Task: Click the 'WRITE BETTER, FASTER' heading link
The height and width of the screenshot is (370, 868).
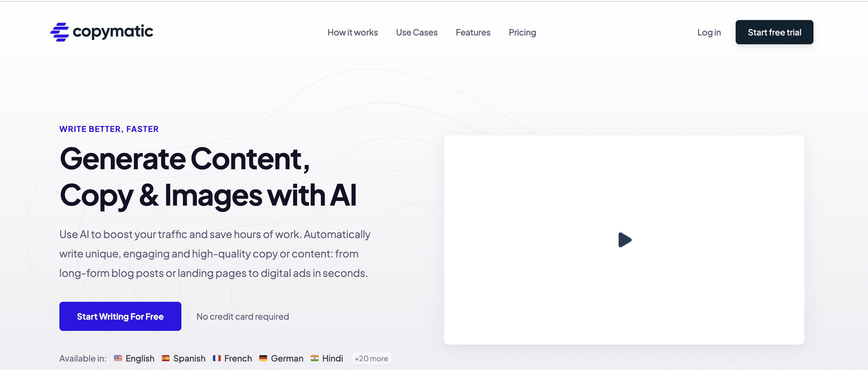Action: click(110, 129)
